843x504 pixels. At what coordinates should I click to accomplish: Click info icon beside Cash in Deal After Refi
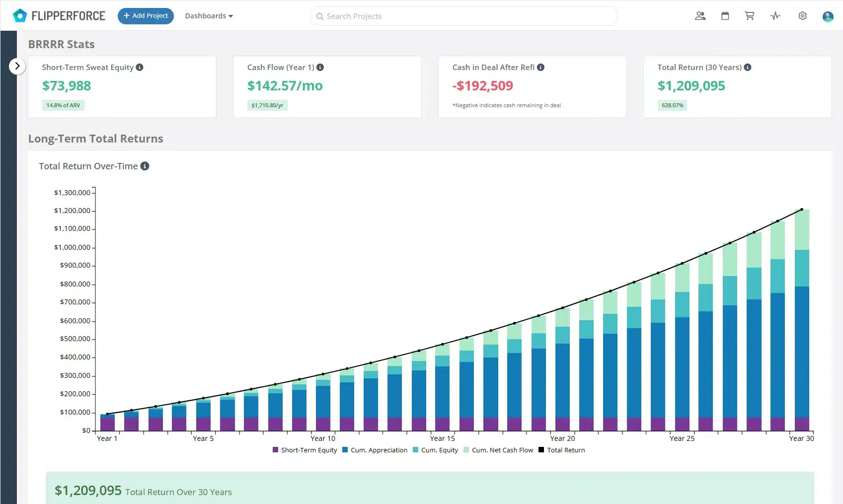point(541,67)
